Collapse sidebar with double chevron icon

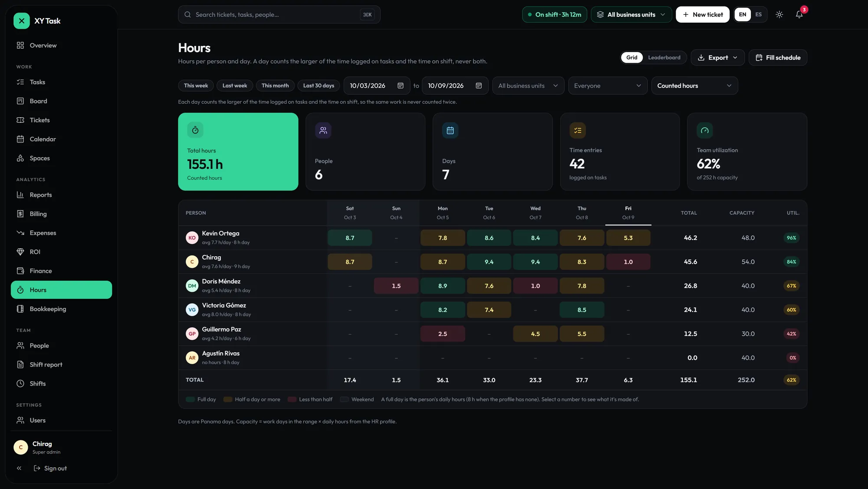tap(19, 468)
